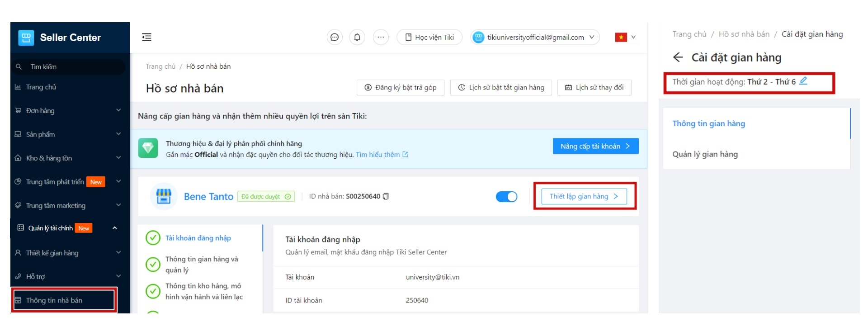Click the Hồ sơ nhà bán page heading
Screen dimensions: 868x322
point(184,88)
